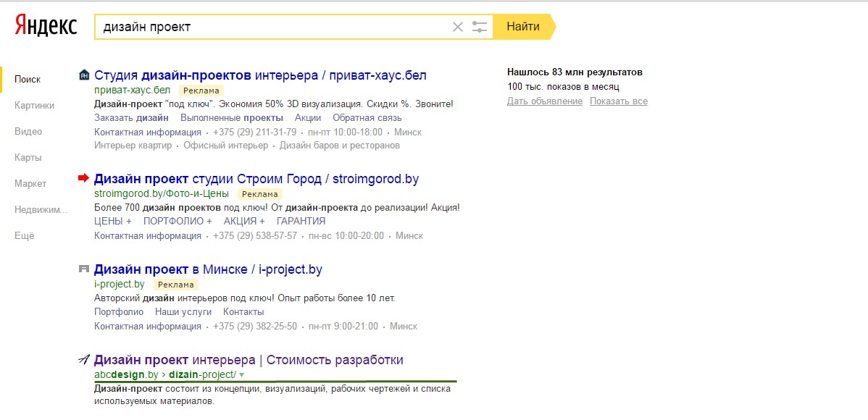
Task: Open the Акции sitelink
Action: pyautogui.click(x=308, y=118)
